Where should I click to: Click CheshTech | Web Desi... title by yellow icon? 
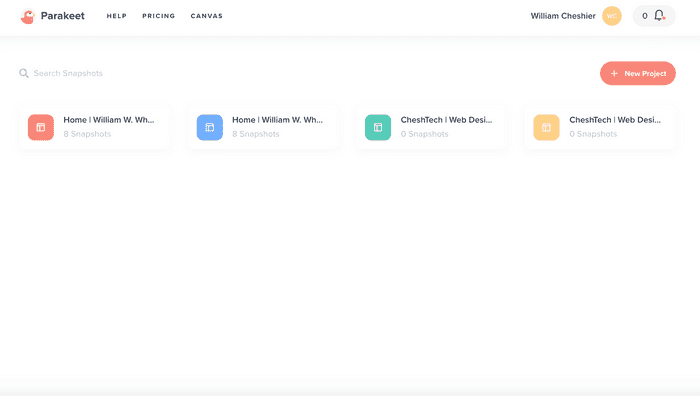[x=615, y=120]
